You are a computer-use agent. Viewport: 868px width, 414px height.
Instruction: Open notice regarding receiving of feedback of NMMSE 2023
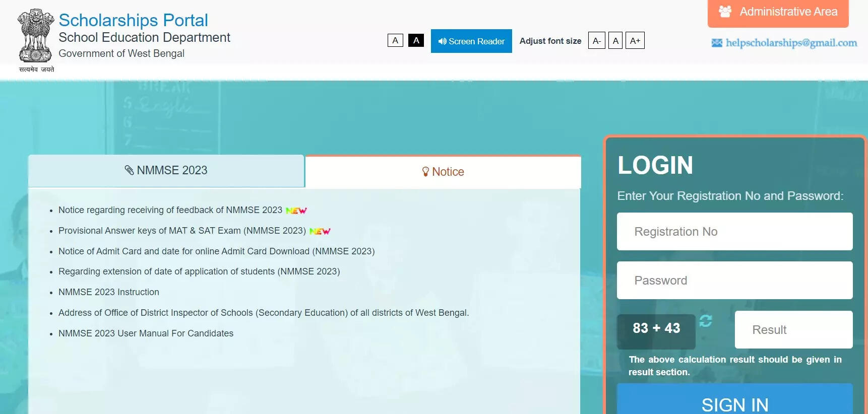(x=170, y=210)
